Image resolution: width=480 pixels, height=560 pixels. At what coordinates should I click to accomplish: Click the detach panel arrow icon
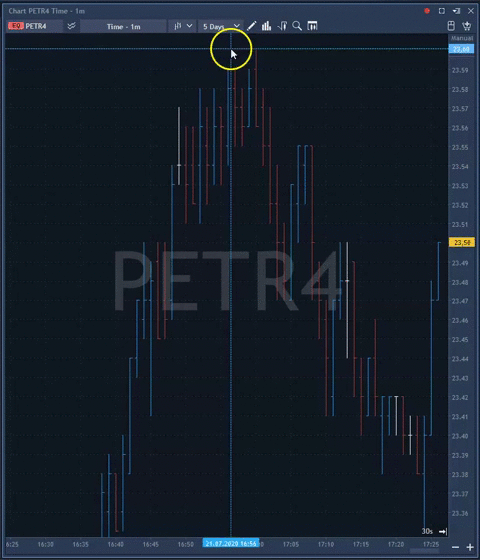pyautogui.click(x=456, y=11)
